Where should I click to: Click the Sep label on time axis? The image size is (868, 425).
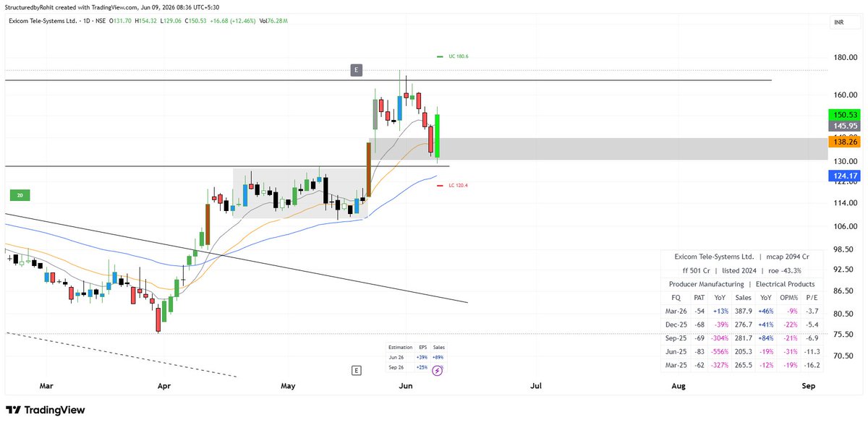click(809, 386)
